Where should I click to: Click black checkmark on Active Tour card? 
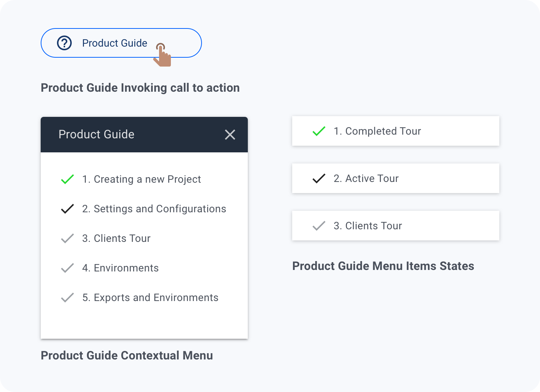click(319, 179)
